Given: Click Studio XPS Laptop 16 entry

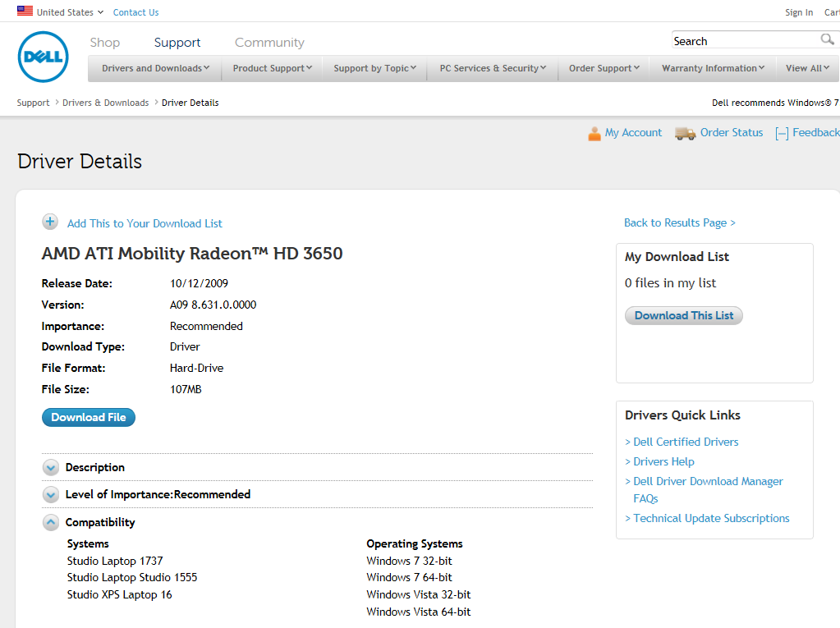Looking at the screenshot, I should (x=119, y=595).
